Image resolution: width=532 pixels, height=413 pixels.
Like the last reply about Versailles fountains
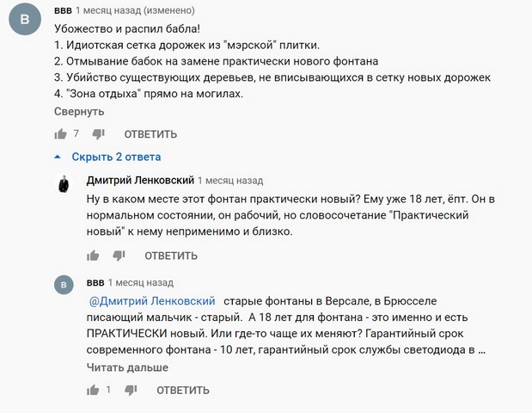[x=93, y=390]
